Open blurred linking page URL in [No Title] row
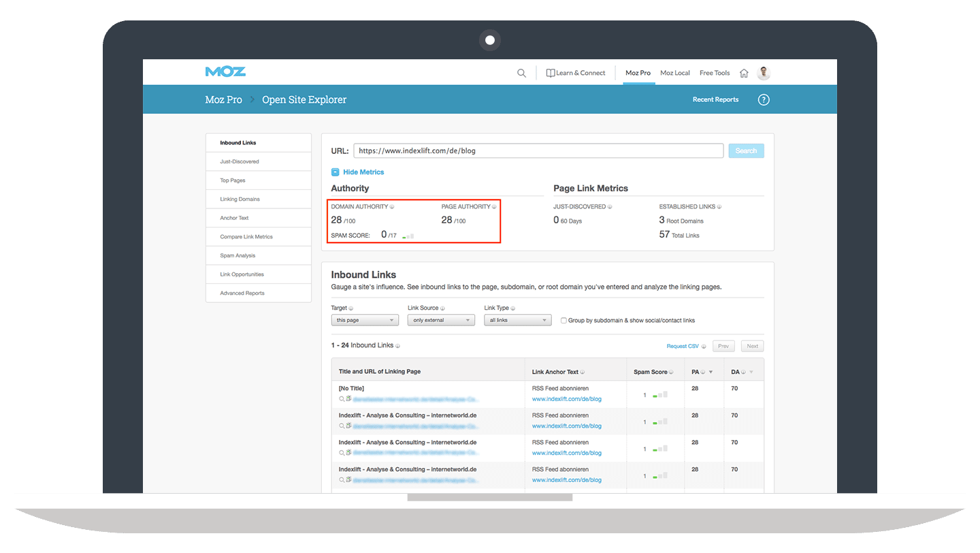Screen dimensions: 980x553 coord(415,399)
